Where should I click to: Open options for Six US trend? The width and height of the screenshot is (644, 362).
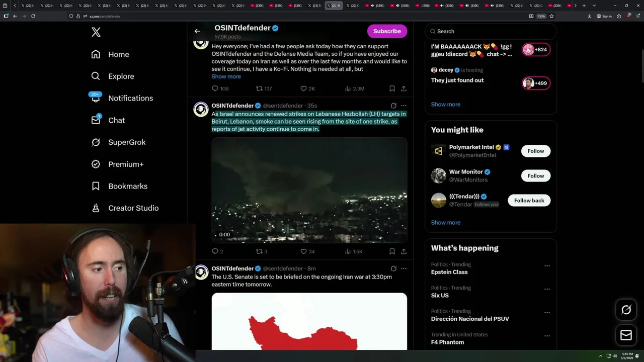[547, 289]
